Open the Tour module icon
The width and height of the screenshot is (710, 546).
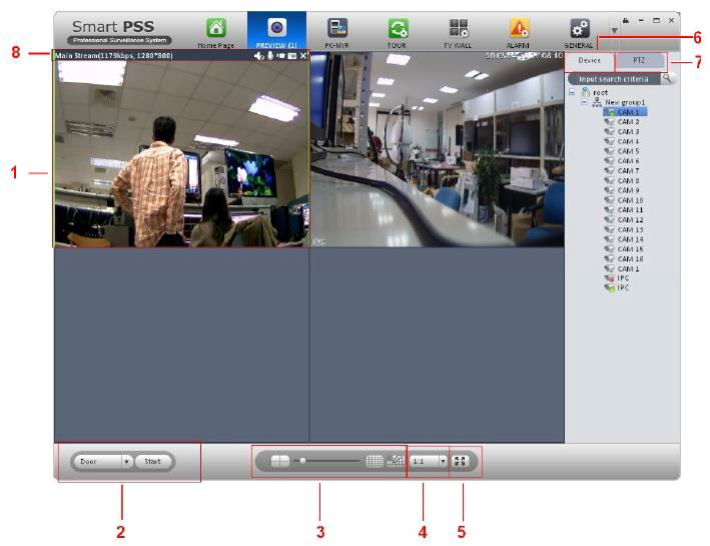tap(398, 29)
